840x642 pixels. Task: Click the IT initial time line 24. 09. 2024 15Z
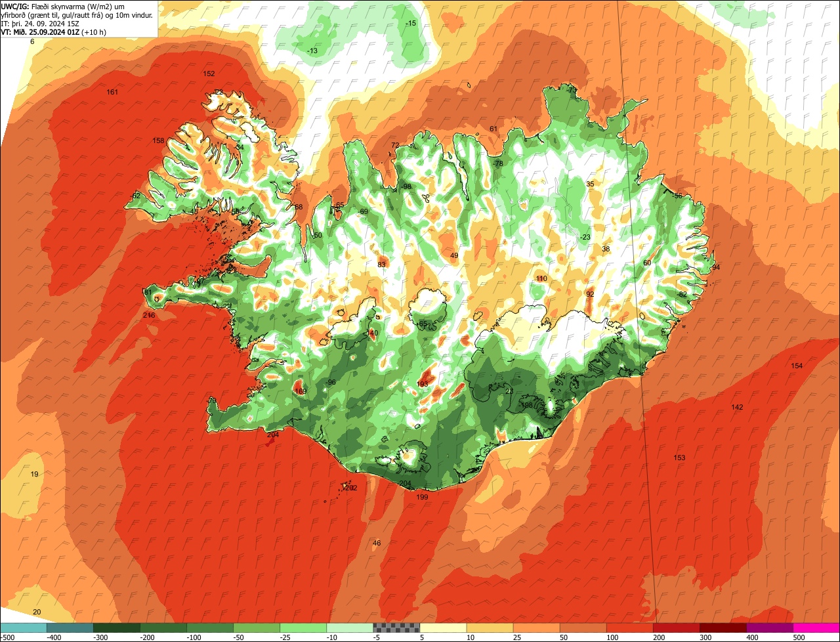click(x=40, y=24)
